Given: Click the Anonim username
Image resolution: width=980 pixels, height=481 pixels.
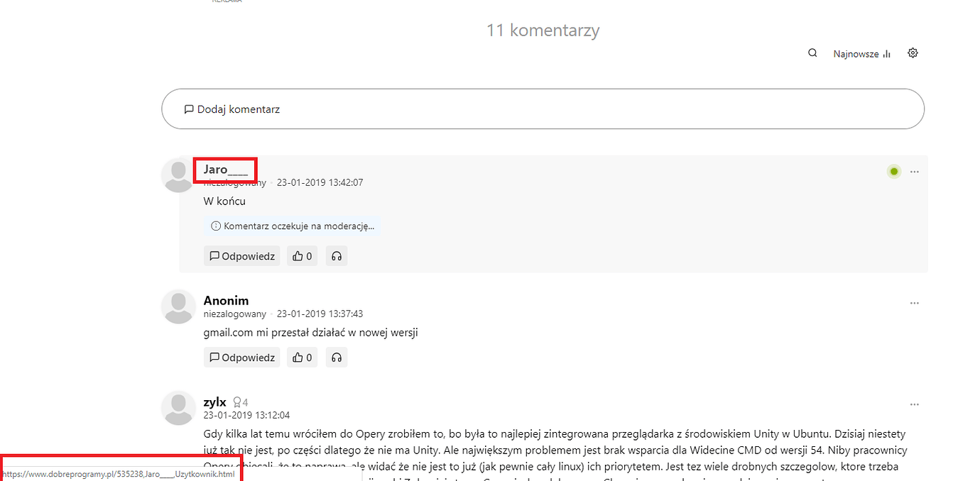Looking at the screenshot, I should point(226,301).
